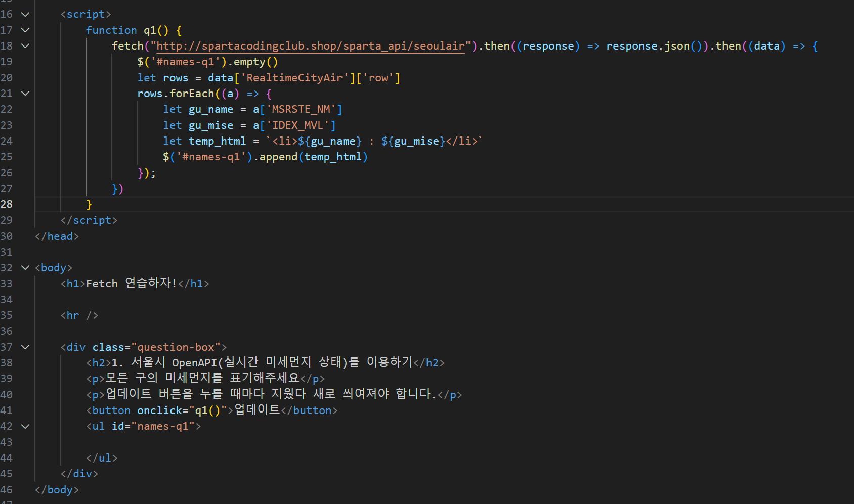854x504 pixels.
Task: Click paragraph text '업데이트 버튼을 누를 때마다'
Action: point(185,394)
